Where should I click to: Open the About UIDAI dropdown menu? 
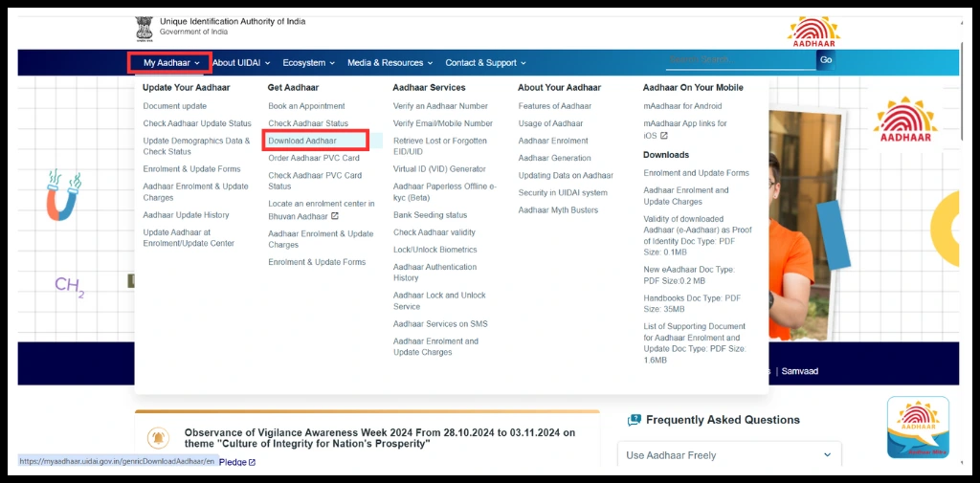click(241, 63)
